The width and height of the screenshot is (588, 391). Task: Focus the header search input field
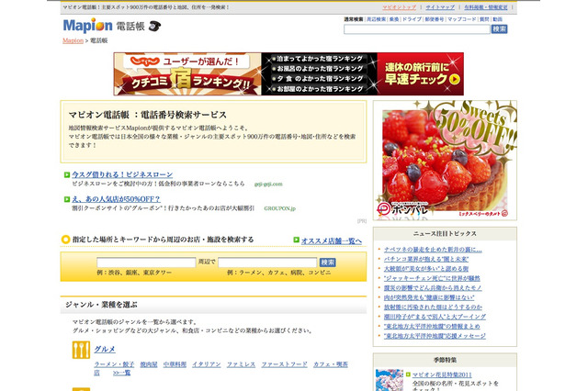(416, 29)
